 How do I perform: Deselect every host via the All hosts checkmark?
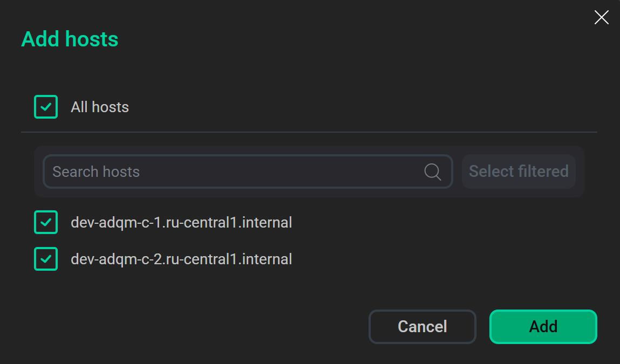(x=46, y=107)
